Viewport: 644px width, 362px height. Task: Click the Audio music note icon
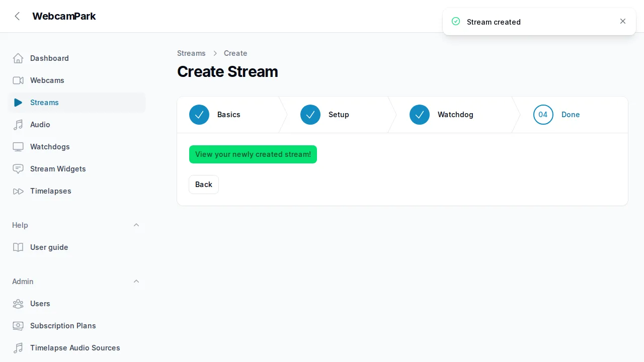point(18,125)
